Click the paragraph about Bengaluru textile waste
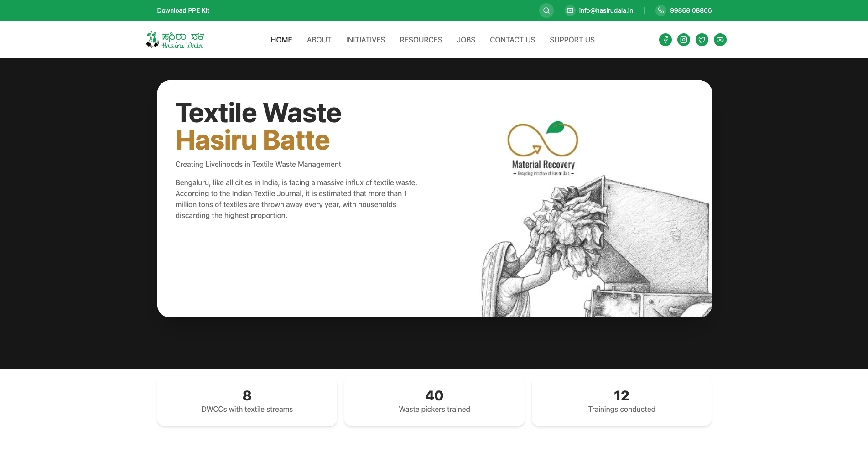 pos(296,199)
